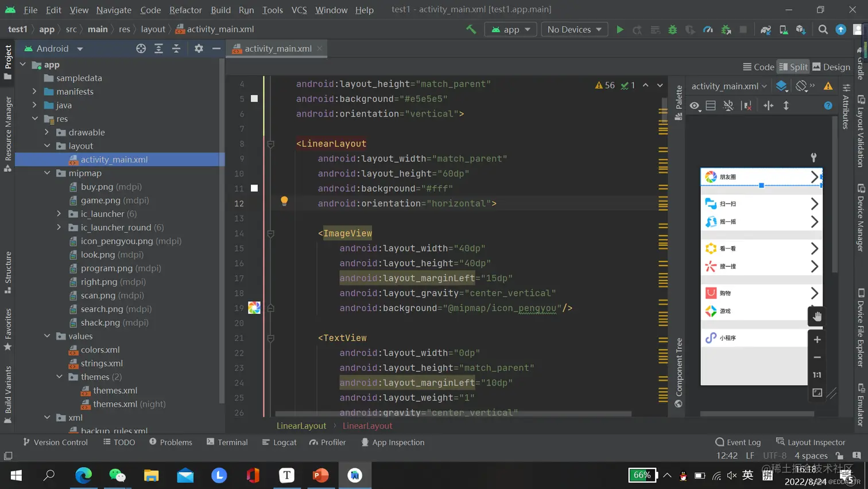
Task: Click zoom out minus on design preview
Action: (x=817, y=357)
